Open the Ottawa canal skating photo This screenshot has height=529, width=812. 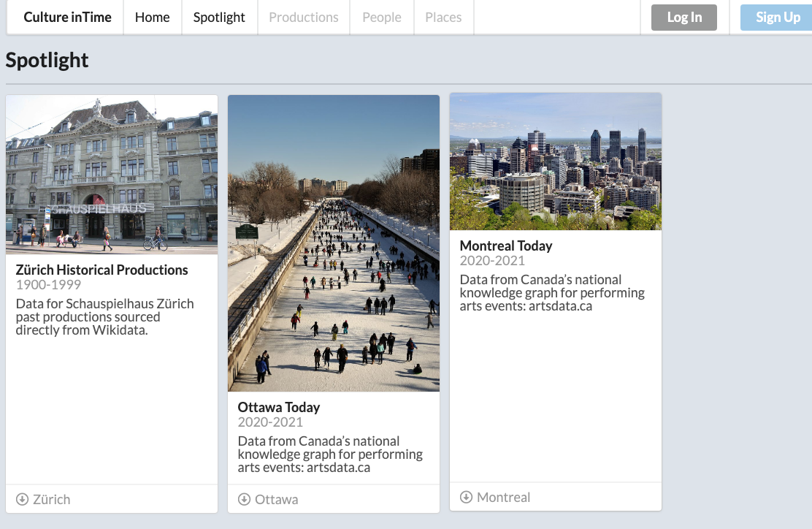tap(334, 243)
